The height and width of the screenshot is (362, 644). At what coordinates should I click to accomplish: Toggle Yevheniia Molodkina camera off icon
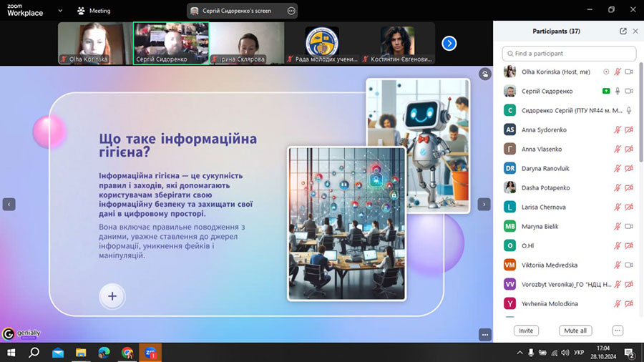click(x=629, y=304)
